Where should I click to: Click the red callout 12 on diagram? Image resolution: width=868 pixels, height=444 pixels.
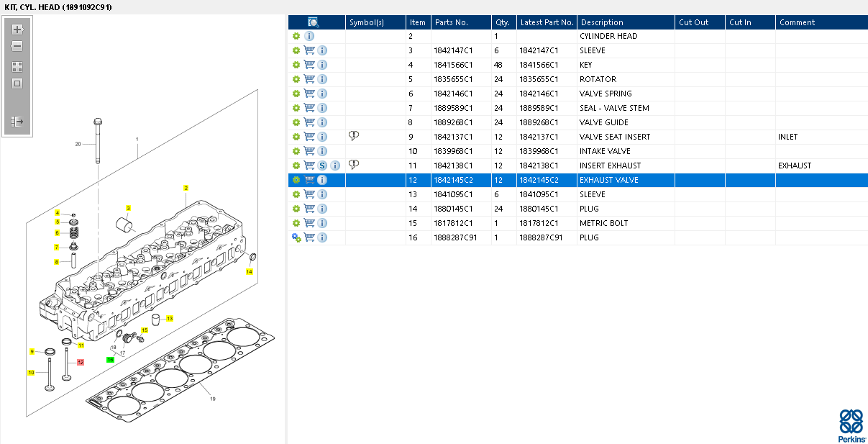click(81, 362)
